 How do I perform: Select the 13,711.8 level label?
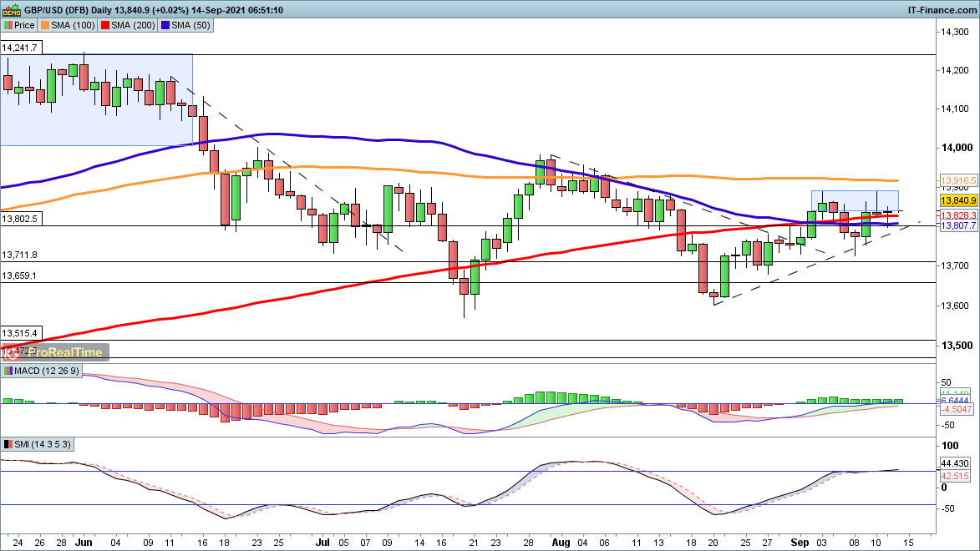click(x=20, y=255)
